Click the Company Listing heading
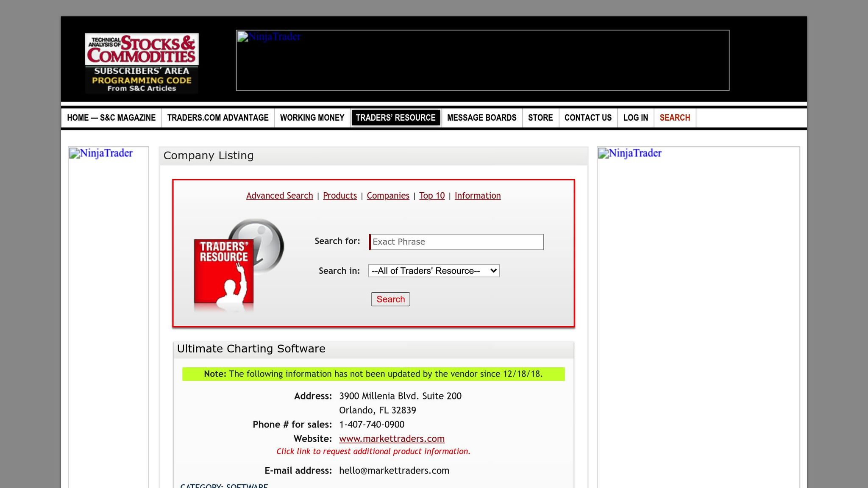 click(209, 155)
